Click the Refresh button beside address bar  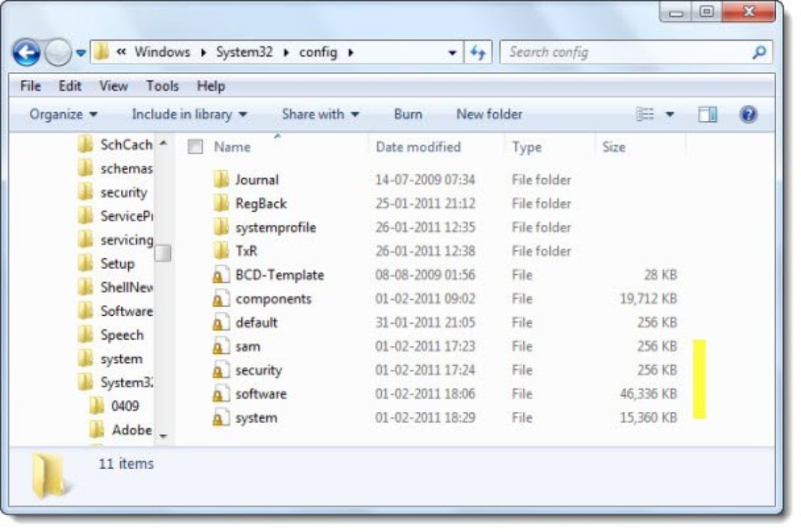click(478, 53)
